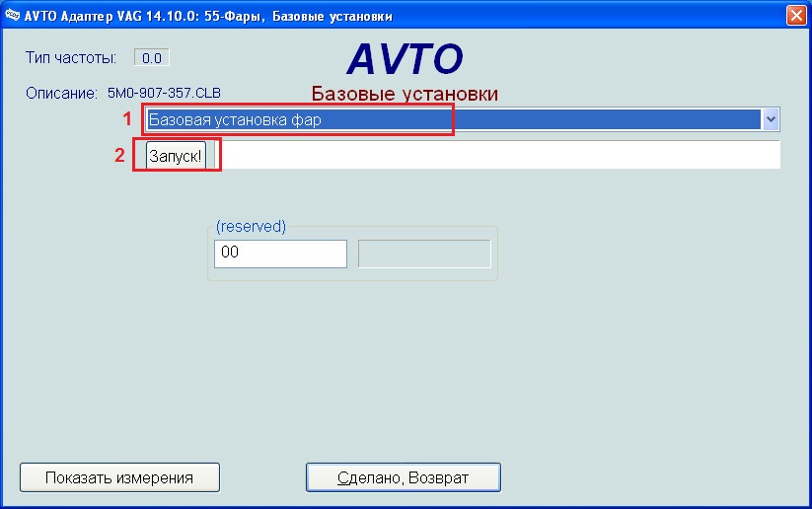Select the 'Базовая установка фар' combo box

point(462,119)
